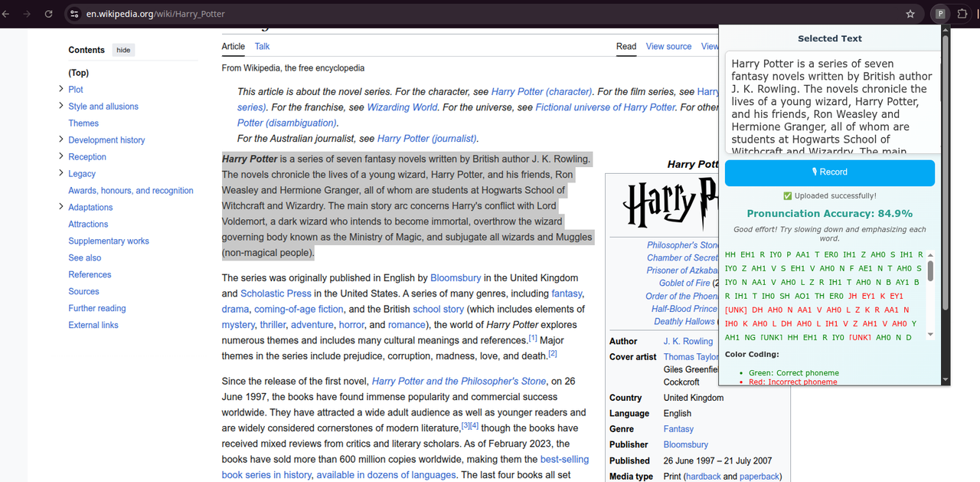Open Harry Potter and the Philosopher's Stone link
The width and height of the screenshot is (980, 482).
[459, 382]
